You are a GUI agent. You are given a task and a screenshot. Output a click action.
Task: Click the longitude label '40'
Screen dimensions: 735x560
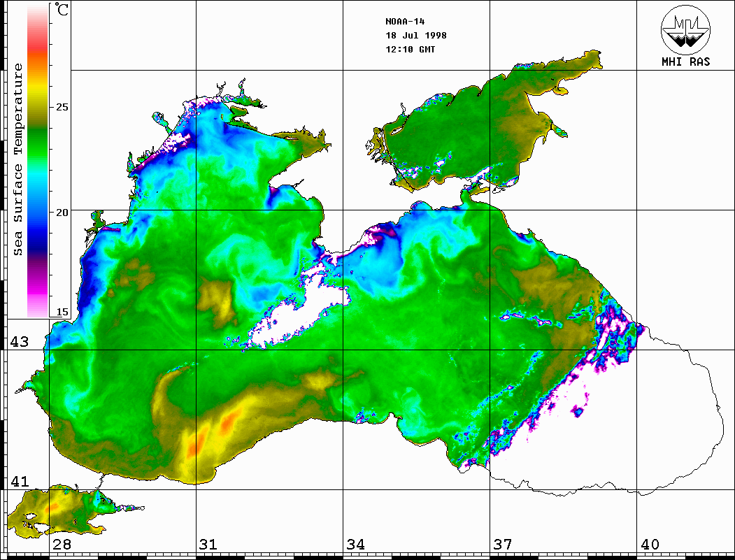coord(650,544)
